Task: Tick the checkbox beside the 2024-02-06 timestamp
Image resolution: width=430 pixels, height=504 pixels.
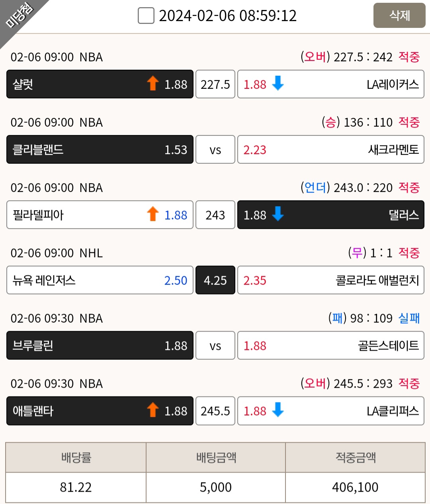Action: tap(146, 16)
